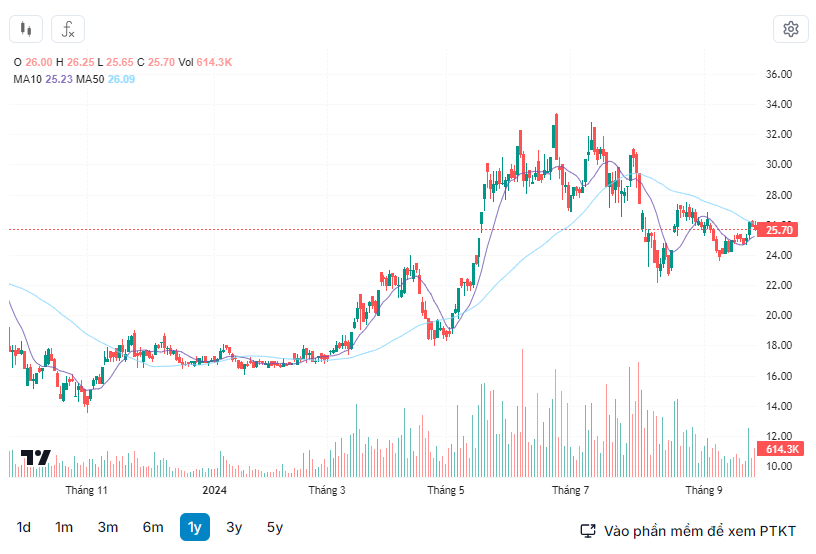Select the 1d time range
This screenshot has width=816, height=554.
coord(24,527)
